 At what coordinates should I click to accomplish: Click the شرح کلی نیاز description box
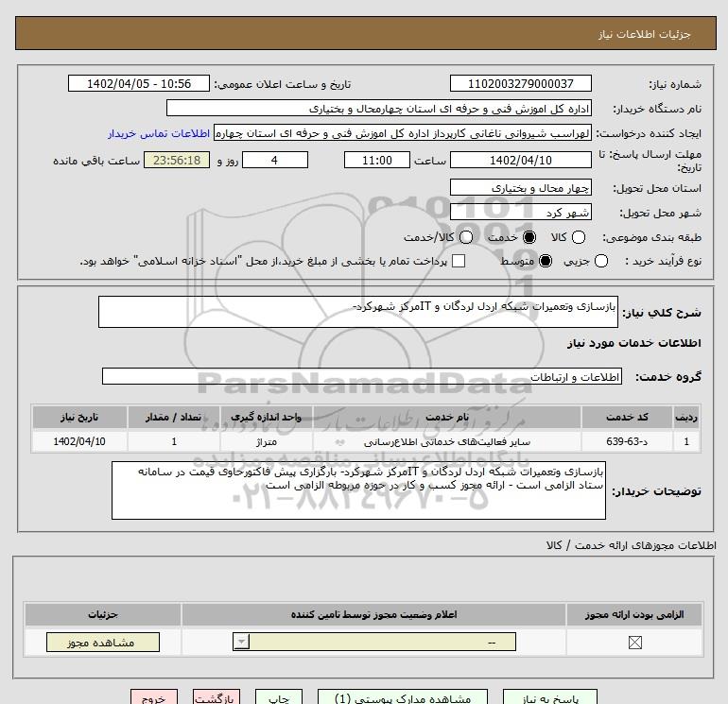pyautogui.click(x=358, y=312)
